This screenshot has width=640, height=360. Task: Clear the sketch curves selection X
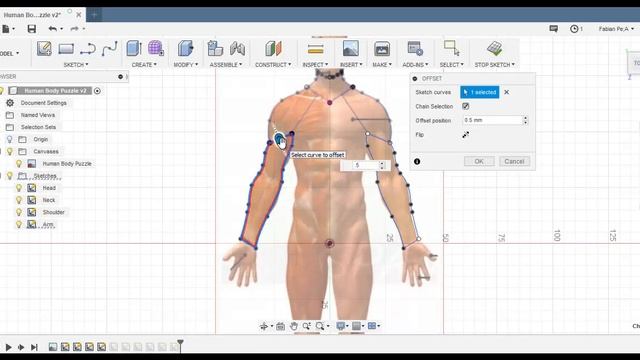point(507,92)
